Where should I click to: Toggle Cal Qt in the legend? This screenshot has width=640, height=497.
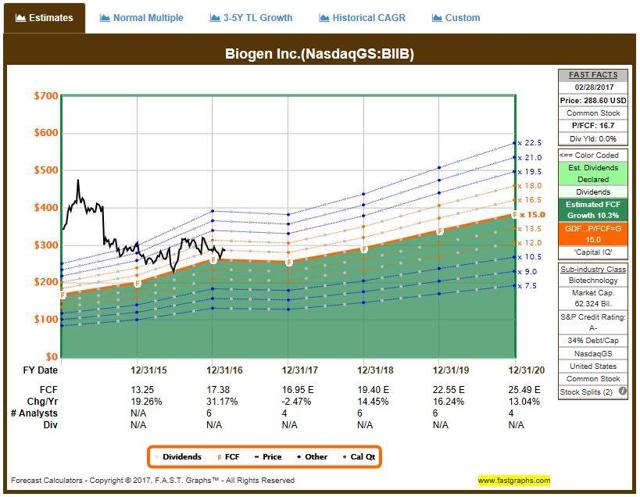coord(359,457)
